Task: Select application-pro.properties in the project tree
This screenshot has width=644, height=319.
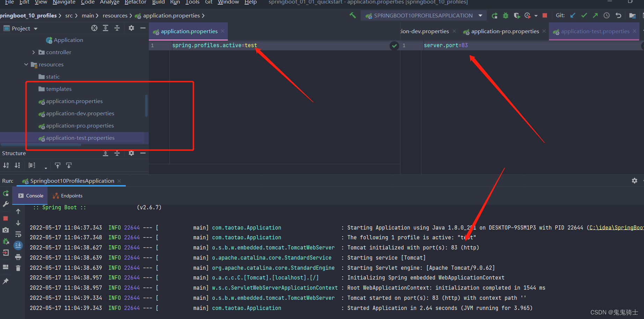Action: tap(76, 126)
